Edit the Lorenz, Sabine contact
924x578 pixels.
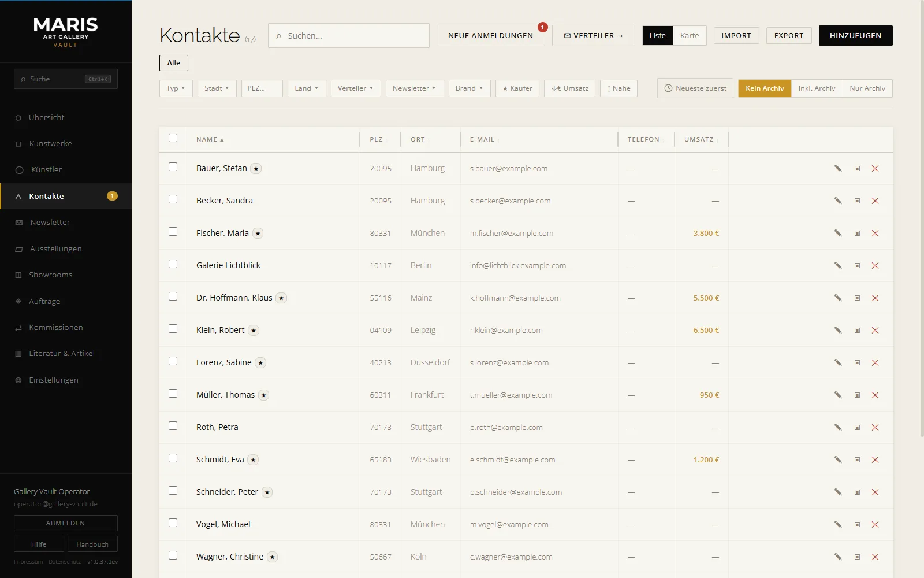click(x=838, y=363)
